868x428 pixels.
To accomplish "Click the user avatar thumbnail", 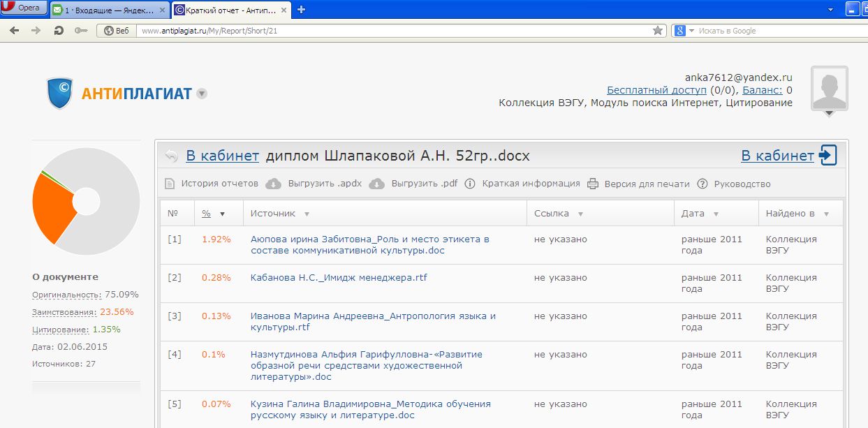I will (x=829, y=88).
